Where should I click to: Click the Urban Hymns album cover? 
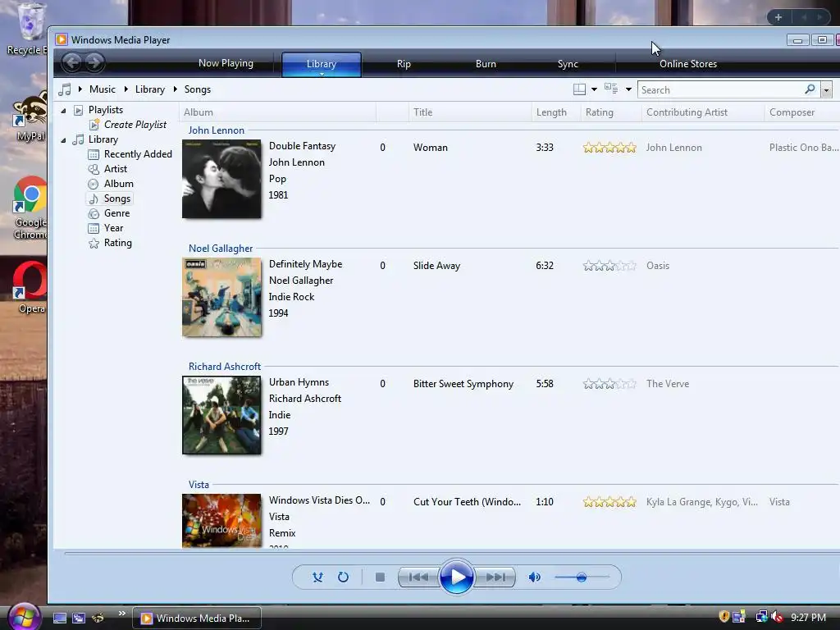[221, 415]
